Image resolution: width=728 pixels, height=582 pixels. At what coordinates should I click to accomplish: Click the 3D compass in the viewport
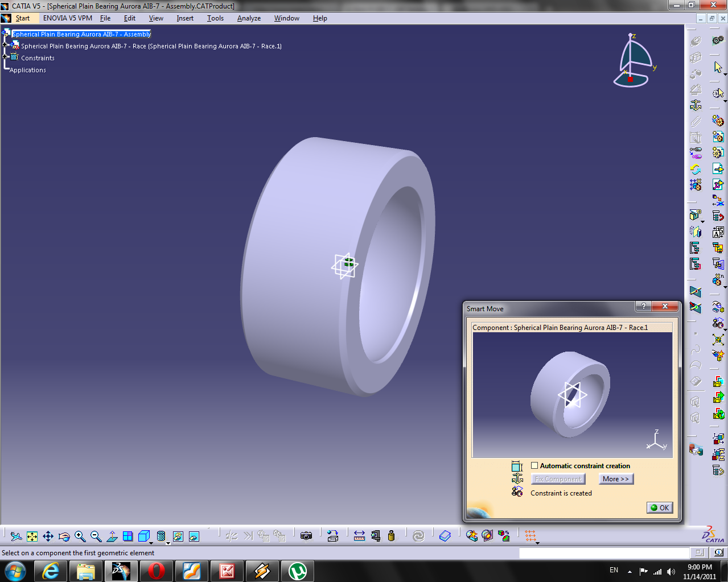(x=634, y=60)
